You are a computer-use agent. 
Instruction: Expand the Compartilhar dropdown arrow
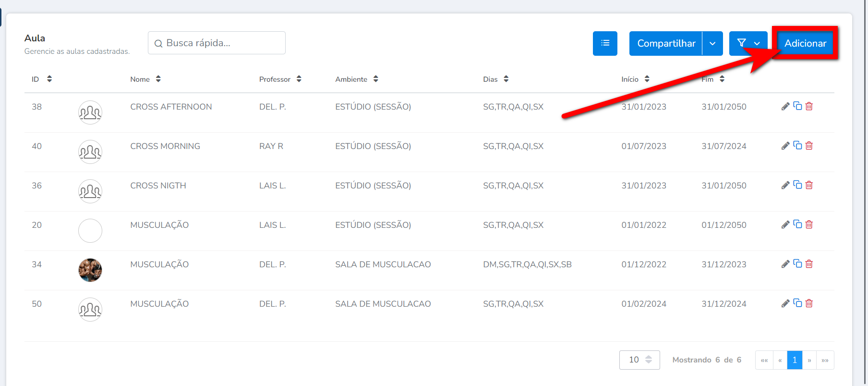[712, 43]
